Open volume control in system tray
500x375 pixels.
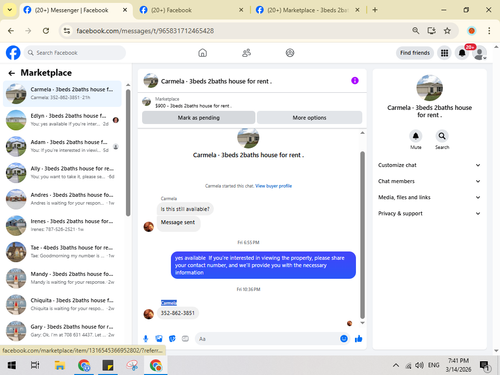[419, 365]
